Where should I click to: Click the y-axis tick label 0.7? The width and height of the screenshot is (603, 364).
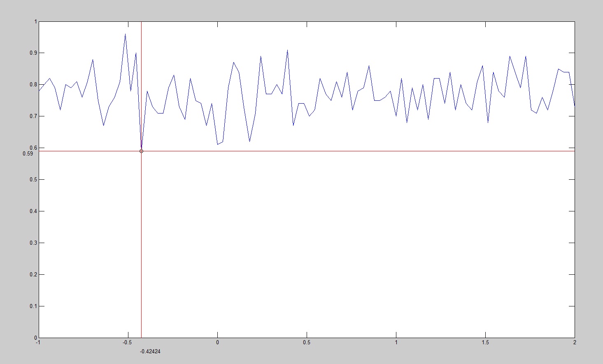coord(33,116)
